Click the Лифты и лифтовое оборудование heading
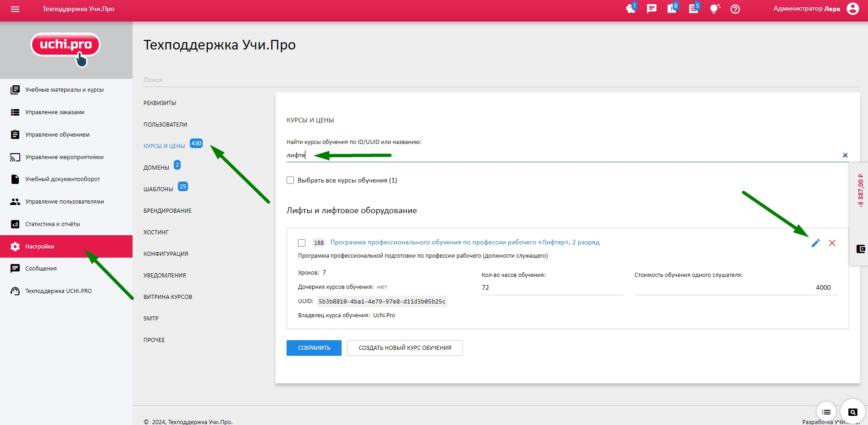The height and width of the screenshot is (425, 868). coord(352,210)
